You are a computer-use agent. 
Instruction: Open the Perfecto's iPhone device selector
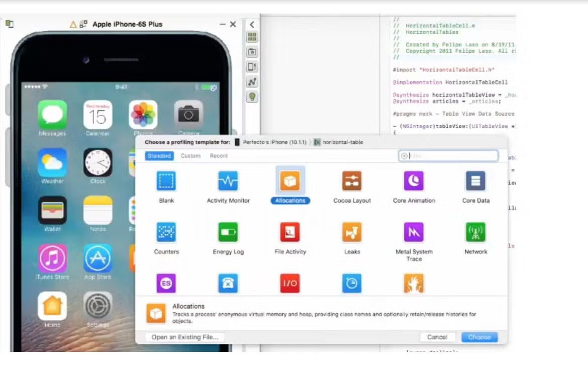click(x=270, y=142)
